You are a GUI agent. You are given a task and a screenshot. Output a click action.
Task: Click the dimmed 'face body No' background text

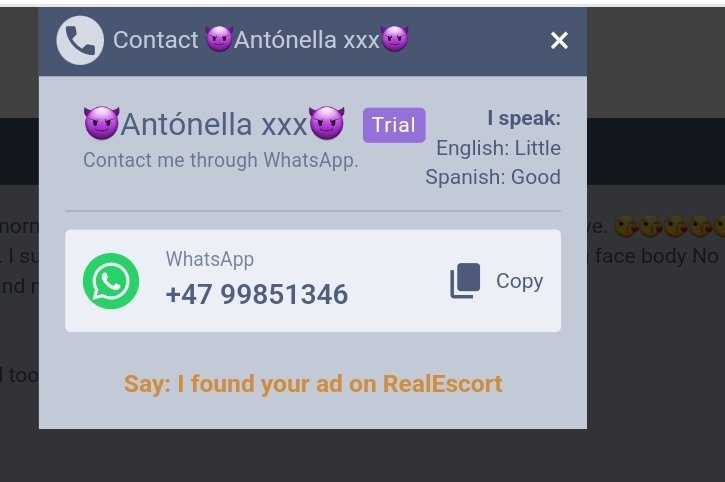(657, 256)
